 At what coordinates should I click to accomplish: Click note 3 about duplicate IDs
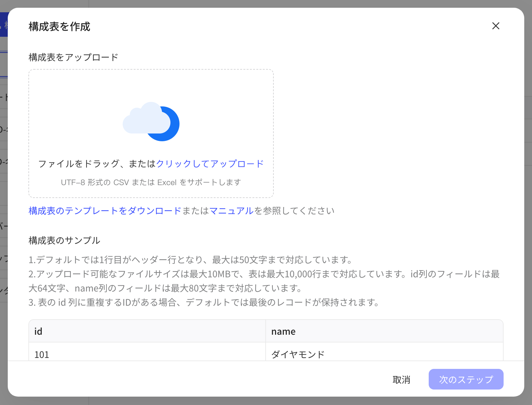[204, 302]
